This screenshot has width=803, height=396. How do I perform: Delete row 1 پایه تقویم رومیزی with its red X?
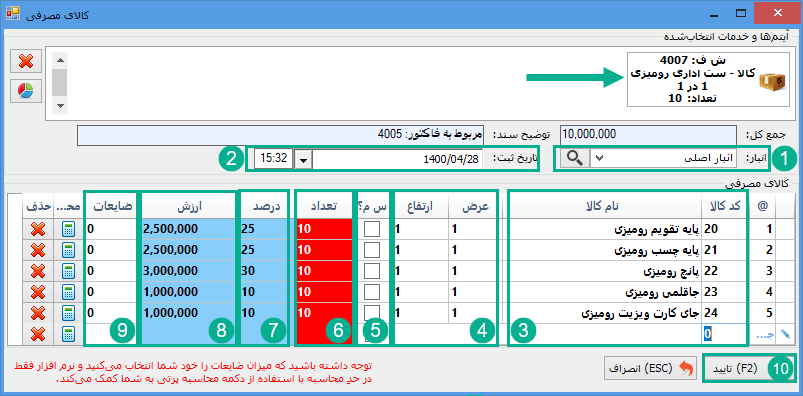pos(37,229)
